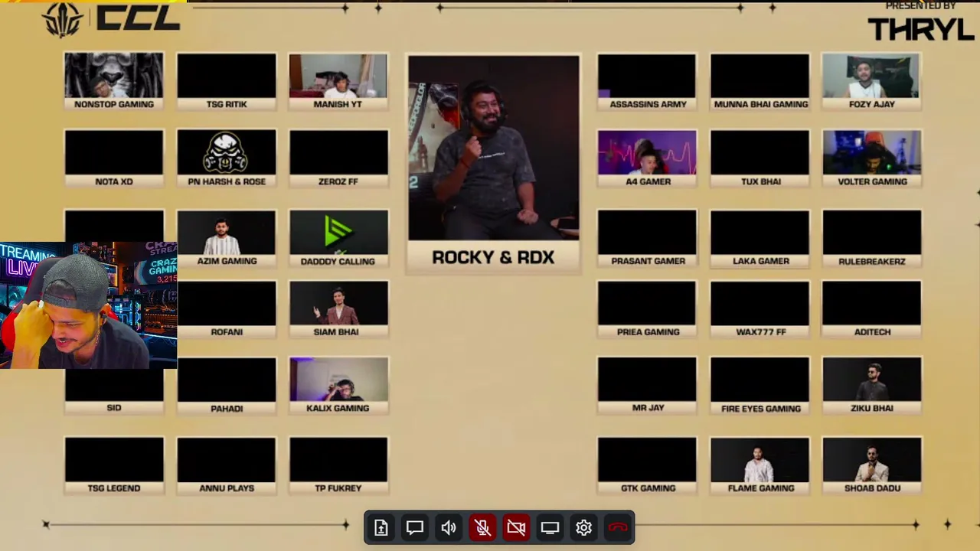
Task: Select the MUNNA BHAI GAMING tile
Action: (760, 81)
